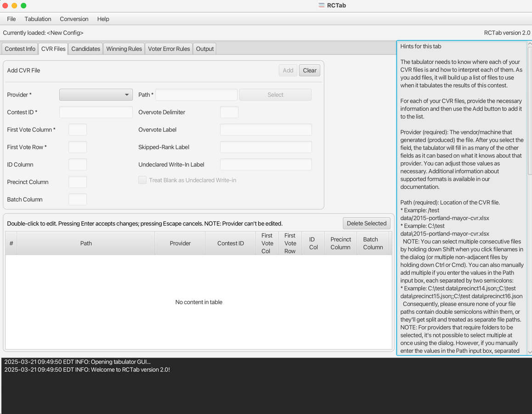Image resolution: width=532 pixels, height=414 pixels.
Task: Click the Precinct Column table header
Action: [340, 244]
